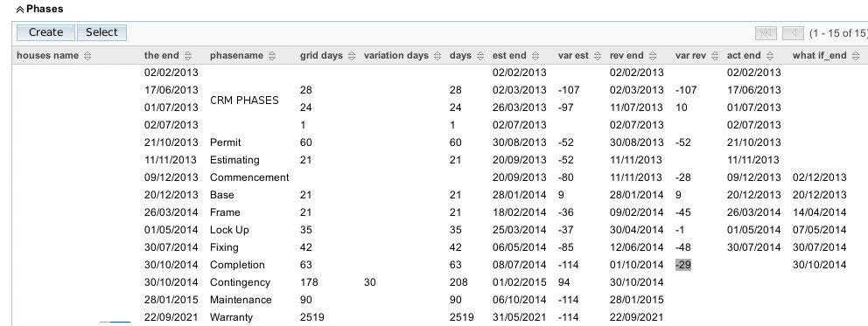The height and width of the screenshot is (326, 868).
Task: Click the Permit phase name
Action: tap(225, 142)
